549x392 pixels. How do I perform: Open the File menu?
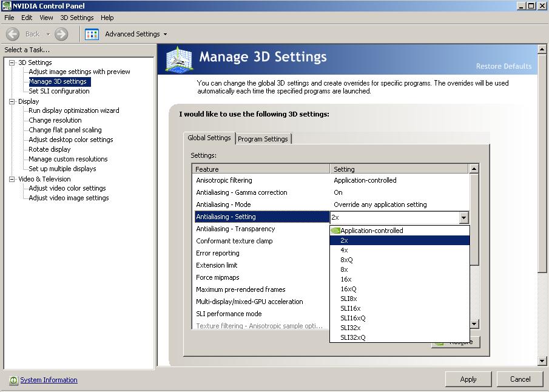(9, 18)
